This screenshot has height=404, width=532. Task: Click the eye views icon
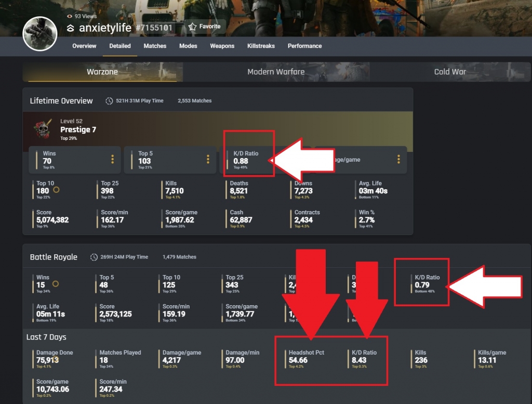(x=70, y=17)
